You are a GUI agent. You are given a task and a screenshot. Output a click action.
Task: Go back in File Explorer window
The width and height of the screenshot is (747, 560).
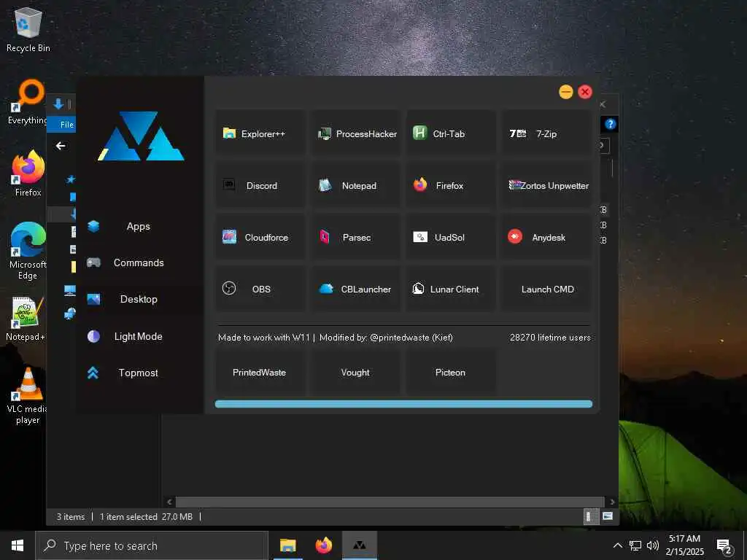click(61, 146)
